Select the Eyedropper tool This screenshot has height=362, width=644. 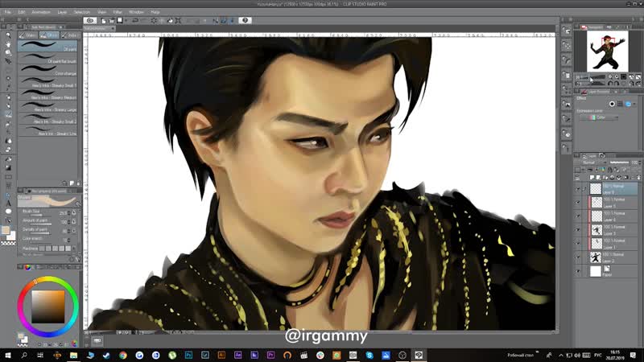pyautogui.click(x=8, y=88)
